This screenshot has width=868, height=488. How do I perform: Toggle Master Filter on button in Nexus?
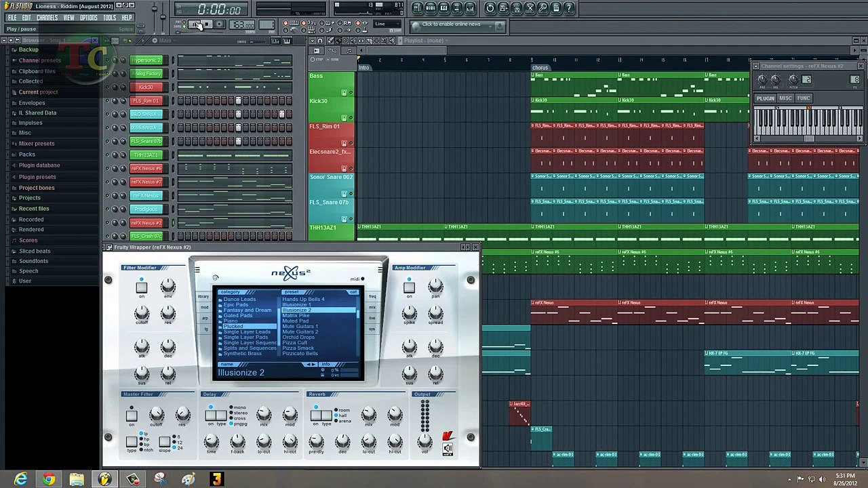coord(132,415)
